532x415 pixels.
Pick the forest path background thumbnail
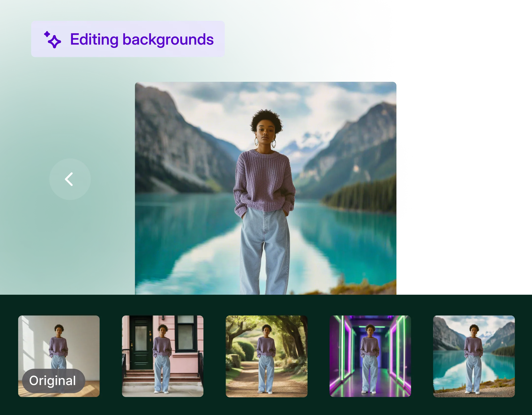click(266, 356)
